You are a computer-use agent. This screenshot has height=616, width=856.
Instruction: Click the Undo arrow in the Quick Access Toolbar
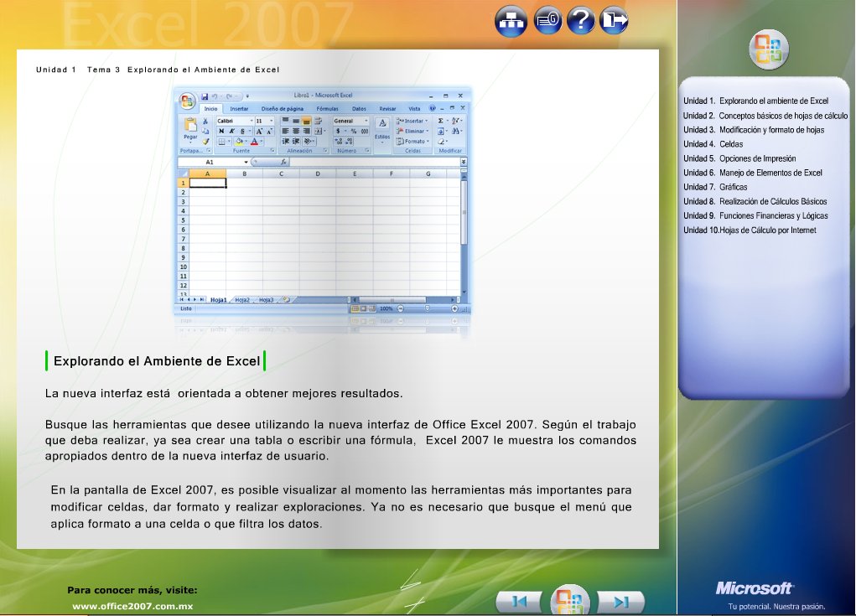pos(215,96)
